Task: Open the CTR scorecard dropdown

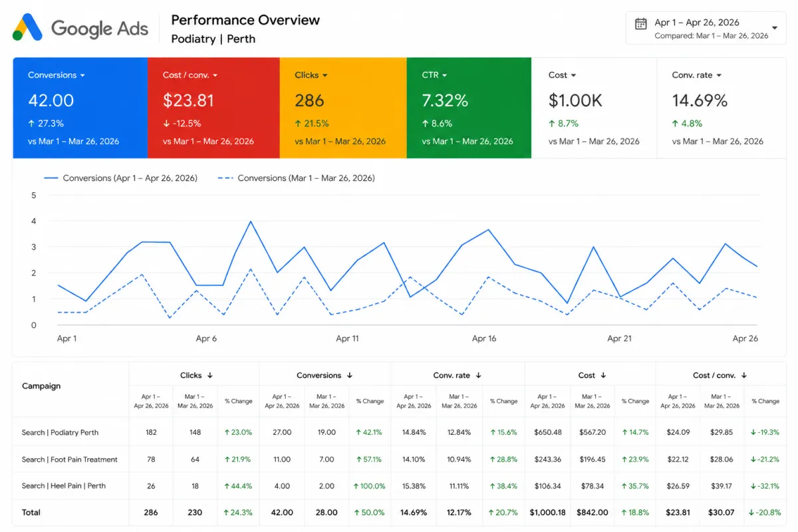Action: [x=445, y=76]
